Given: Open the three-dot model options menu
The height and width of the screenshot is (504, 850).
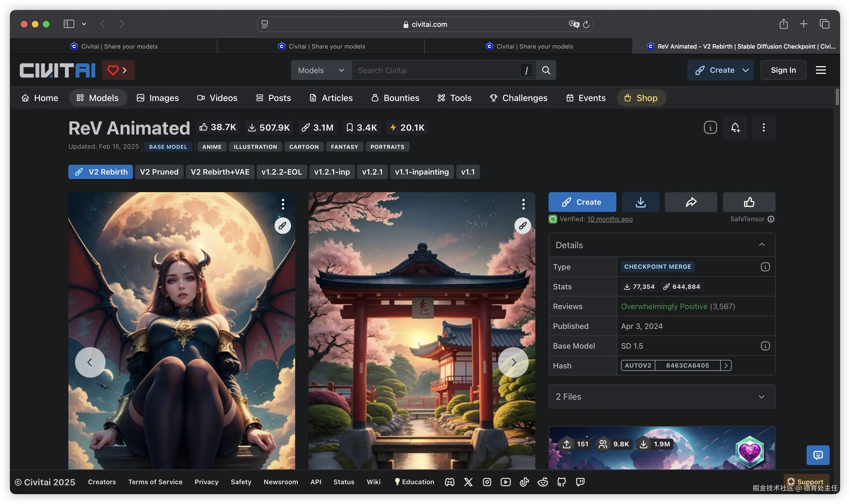Looking at the screenshot, I should pyautogui.click(x=764, y=127).
